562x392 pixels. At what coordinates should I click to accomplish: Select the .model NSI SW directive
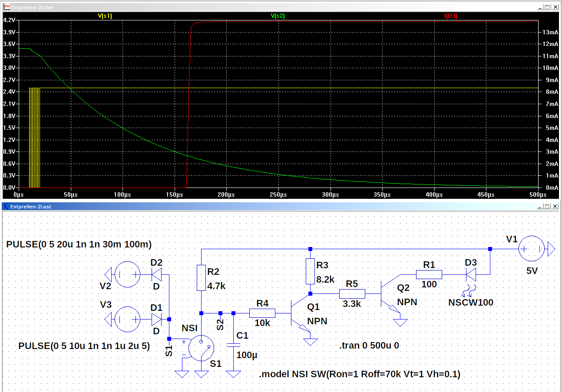(359, 374)
